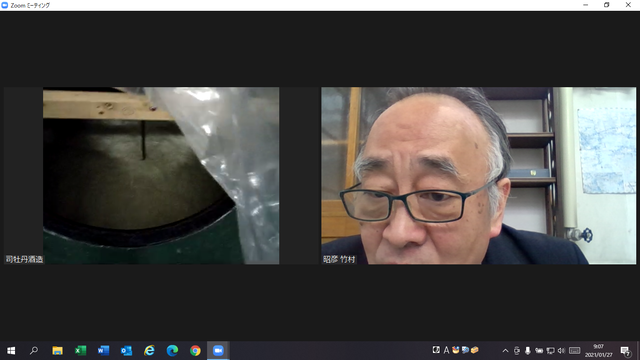Click the IME paint-bucket tool icon
The image size is (640, 360).
456,350
